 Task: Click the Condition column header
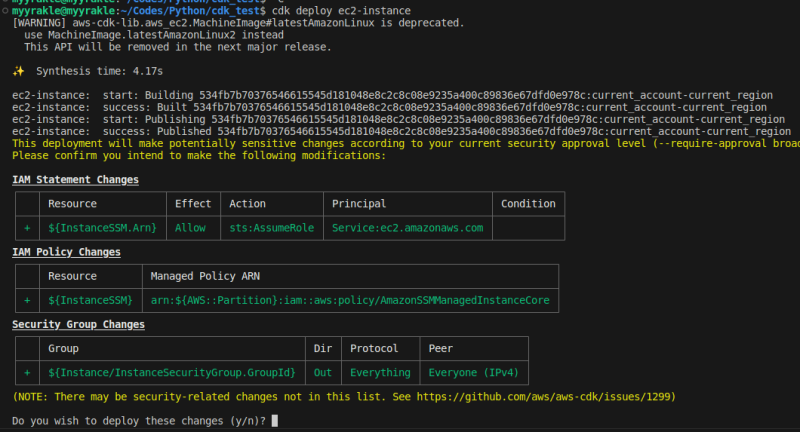click(529, 204)
